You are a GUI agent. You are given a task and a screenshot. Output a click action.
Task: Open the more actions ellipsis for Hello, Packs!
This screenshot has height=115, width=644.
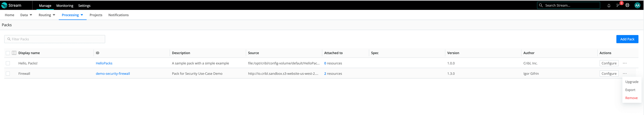[x=625, y=63]
